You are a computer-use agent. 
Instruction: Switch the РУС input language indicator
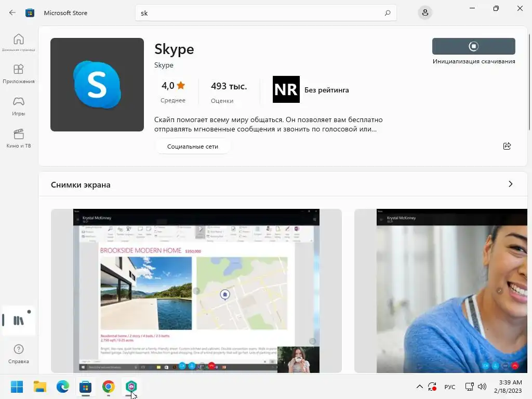(x=449, y=387)
